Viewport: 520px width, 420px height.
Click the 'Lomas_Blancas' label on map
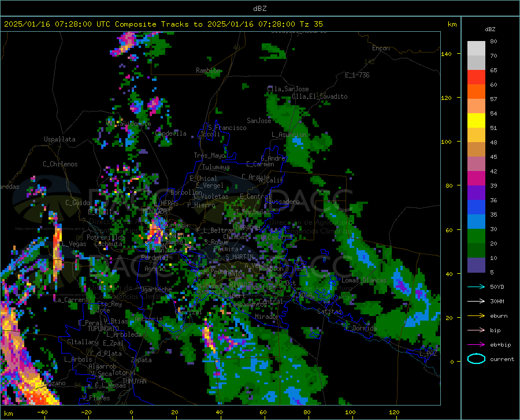tap(364, 280)
